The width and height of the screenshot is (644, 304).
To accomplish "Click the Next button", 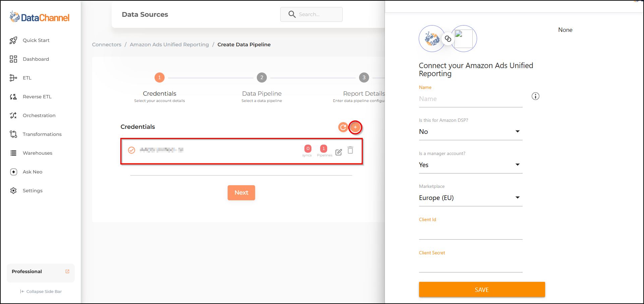I will point(241,193).
